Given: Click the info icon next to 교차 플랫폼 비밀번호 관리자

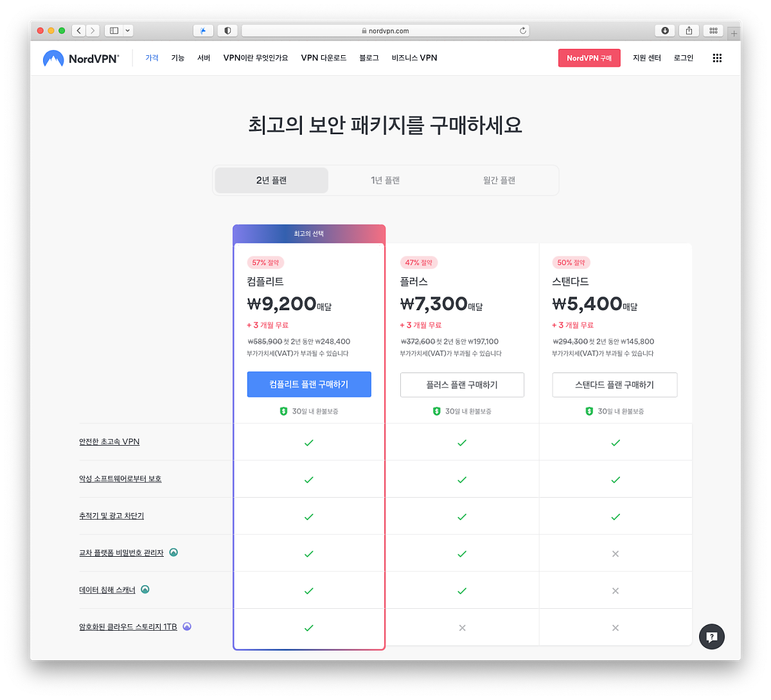Looking at the screenshot, I should pos(173,552).
